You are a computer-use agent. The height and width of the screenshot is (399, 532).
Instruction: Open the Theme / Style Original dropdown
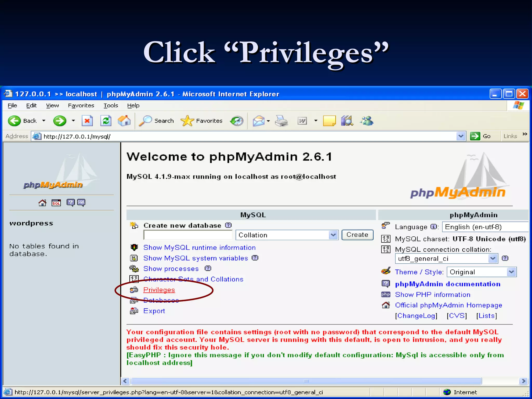[x=482, y=272]
